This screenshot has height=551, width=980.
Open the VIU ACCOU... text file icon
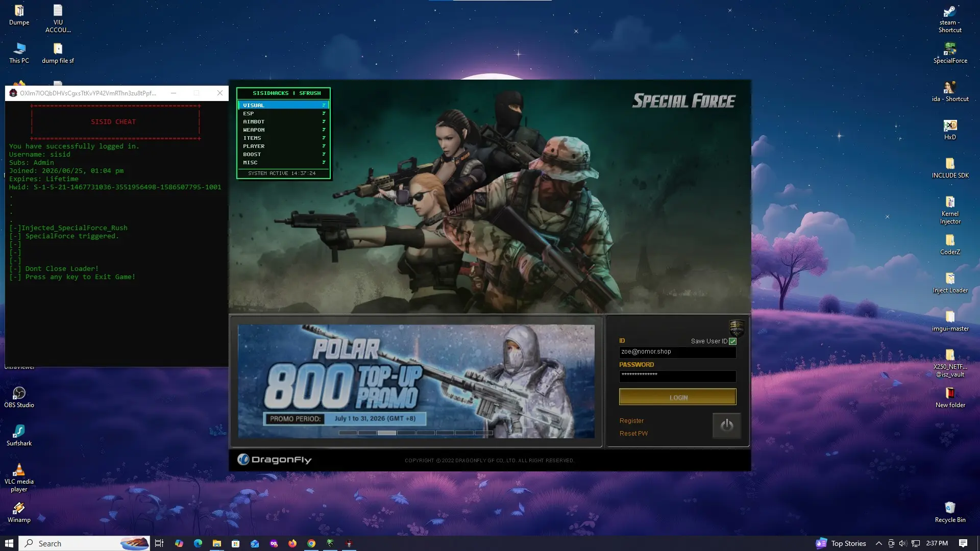(58, 18)
